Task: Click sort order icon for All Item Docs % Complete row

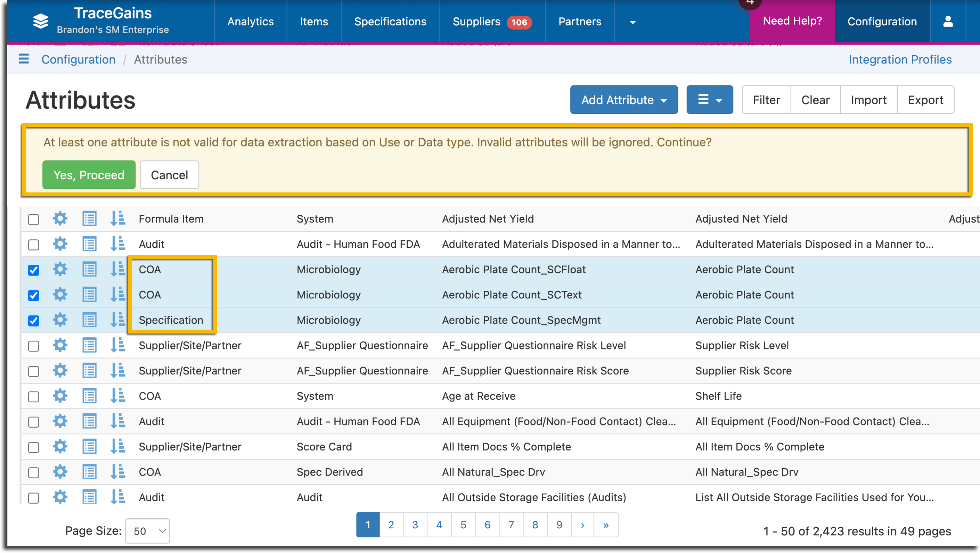Action: [x=117, y=446]
